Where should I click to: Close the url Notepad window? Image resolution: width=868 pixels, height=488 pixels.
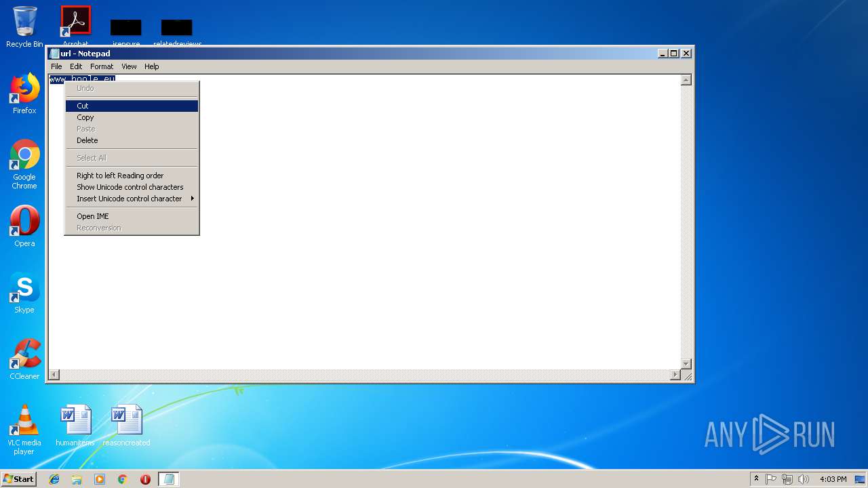click(x=686, y=54)
